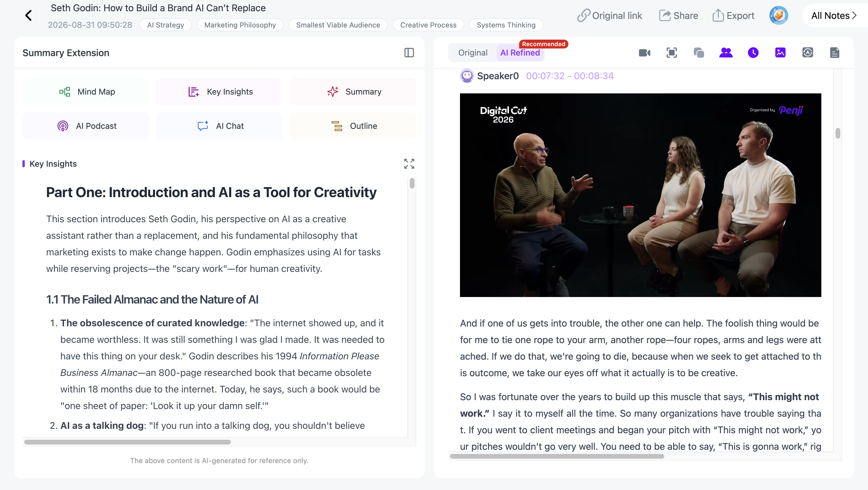
Task: Click the Key Insights list-sparkle icon
Action: [193, 92]
